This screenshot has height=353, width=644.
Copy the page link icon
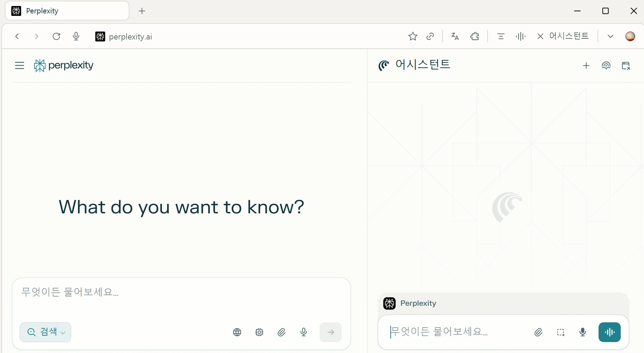pyautogui.click(x=430, y=36)
